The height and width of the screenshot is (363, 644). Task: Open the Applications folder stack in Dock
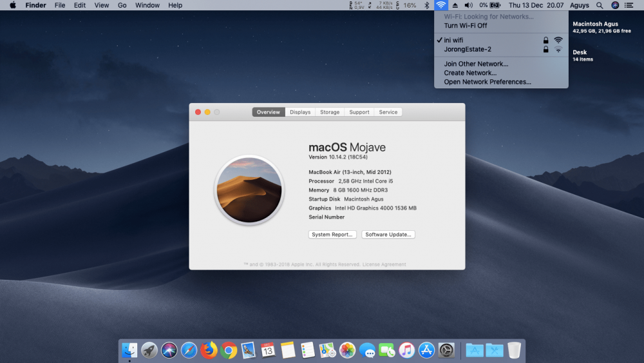click(x=475, y=350)
